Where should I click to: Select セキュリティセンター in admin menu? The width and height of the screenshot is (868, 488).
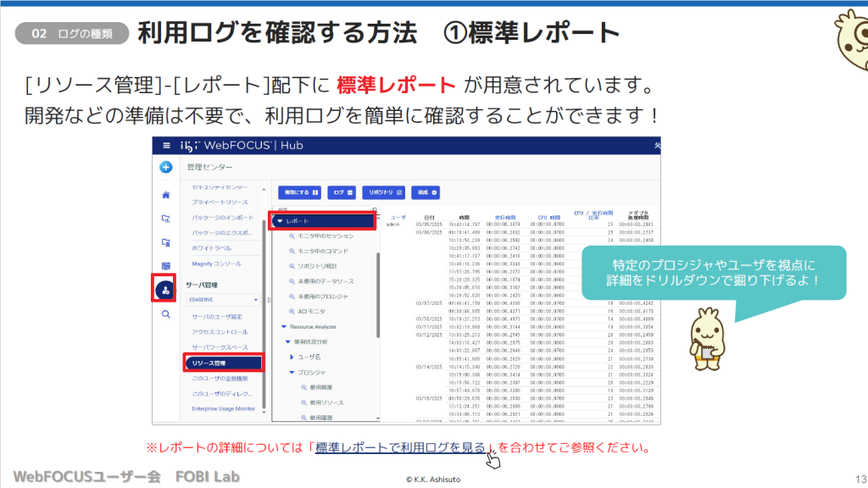[220, 187]
